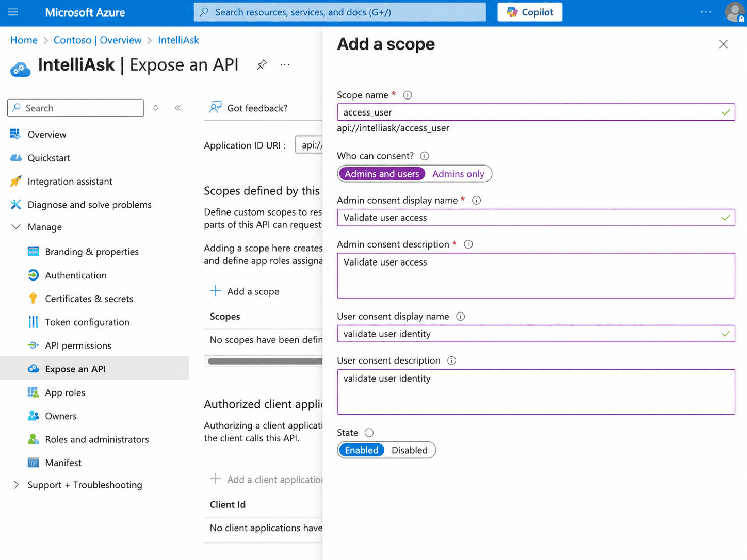Screen dimensions: 747x560
Task: Navigate to Home breadcrumb
Action: tap(24, 40)
